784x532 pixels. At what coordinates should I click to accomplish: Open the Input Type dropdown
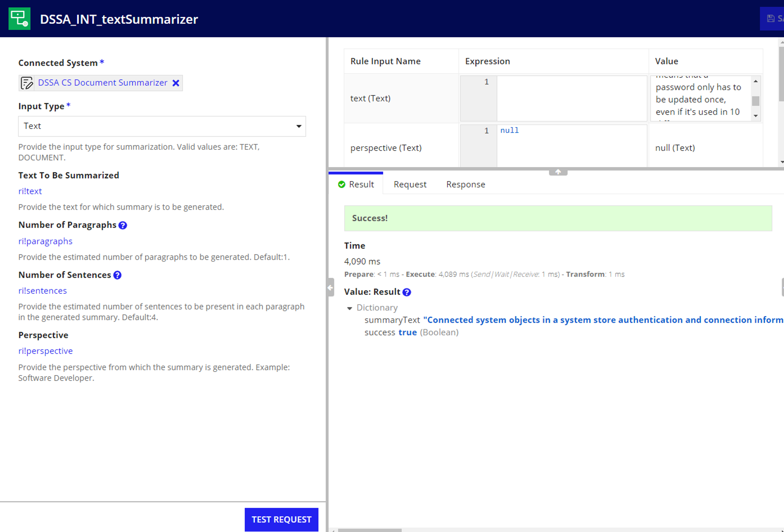pyautogui.click(x=162, y=126)
